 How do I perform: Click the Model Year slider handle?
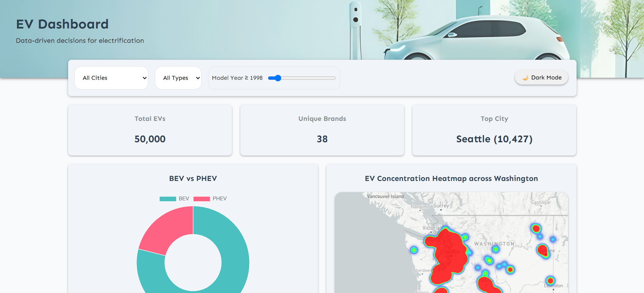pyautogui.click(x=278, y=78)
